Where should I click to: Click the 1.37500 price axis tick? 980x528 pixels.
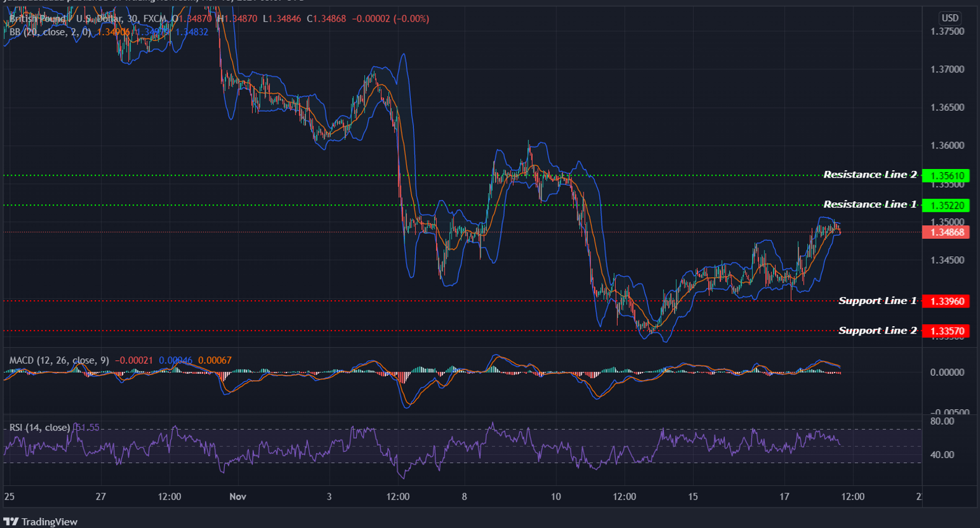(x=947, y=32)
